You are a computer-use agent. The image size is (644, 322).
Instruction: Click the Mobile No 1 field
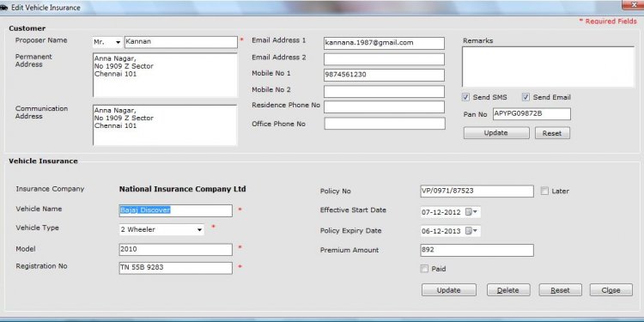[384, 76]
